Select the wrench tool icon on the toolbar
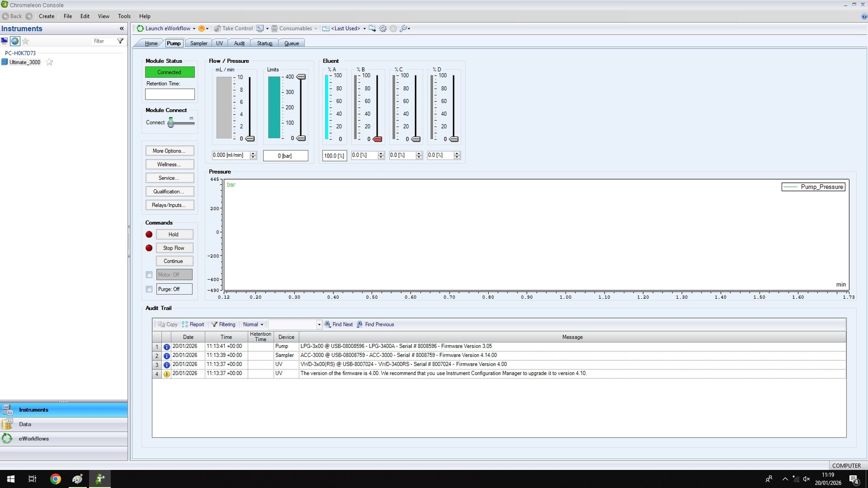Image resolution: width=868 pixels, height=488 pixels. pos(403,29)
